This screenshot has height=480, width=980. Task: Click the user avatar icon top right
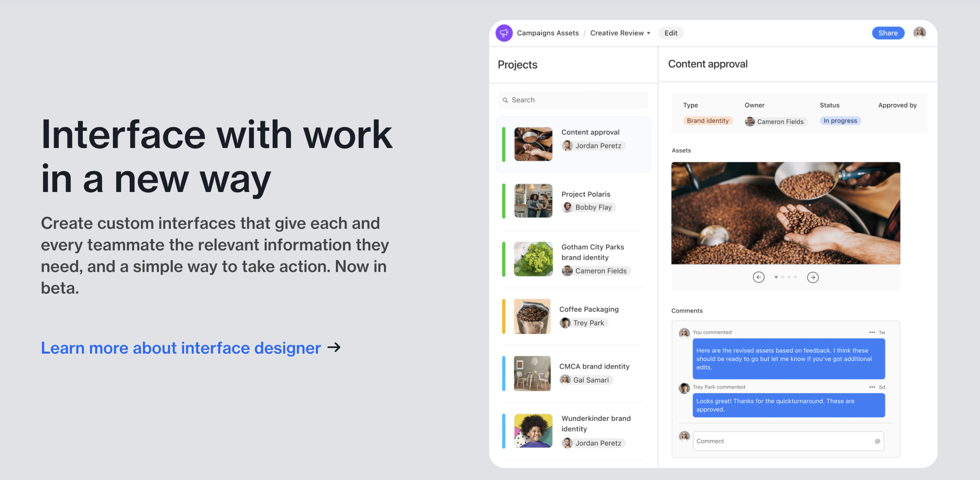(x=920, y=32)
